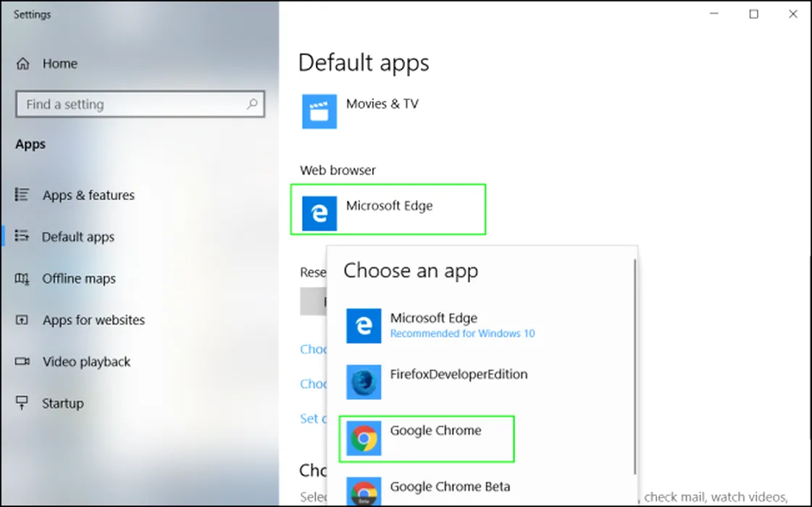Pick the FirefoxDeveloperEdition icon

coord(364,382)
